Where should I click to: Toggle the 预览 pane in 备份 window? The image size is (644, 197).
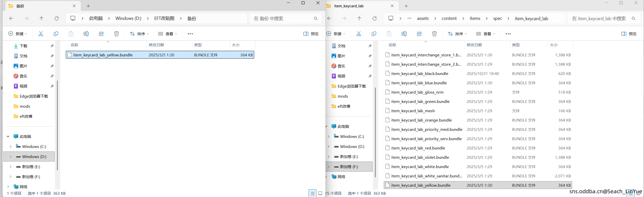tap(311, 34)
